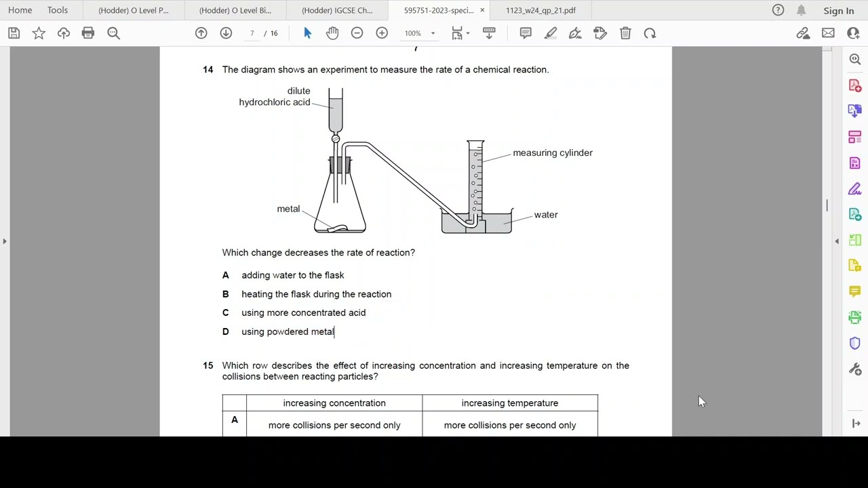Share link icon in toolbar
The width and height of the screenshot is (868, 488).
(803, 33)
